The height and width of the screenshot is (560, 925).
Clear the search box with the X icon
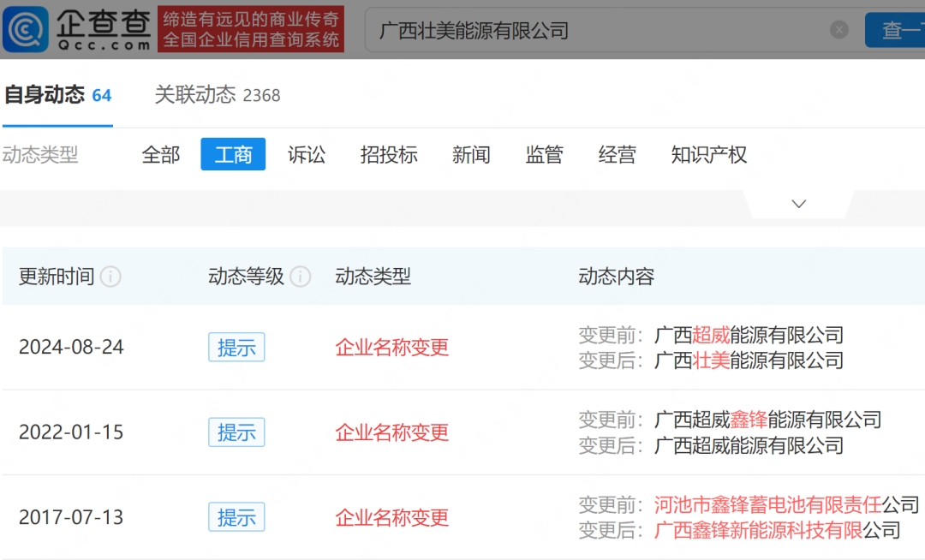pyautogui.click(x=838, y=30)
